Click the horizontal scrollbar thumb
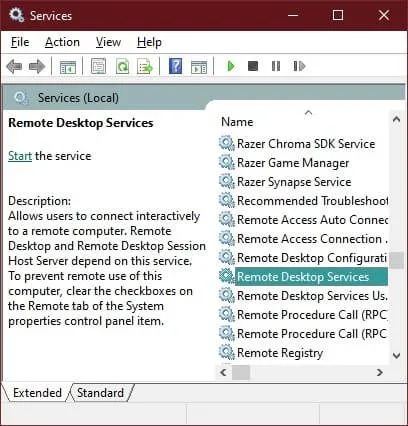The height and width of the screenshot is (426, 408). (241, 372)
